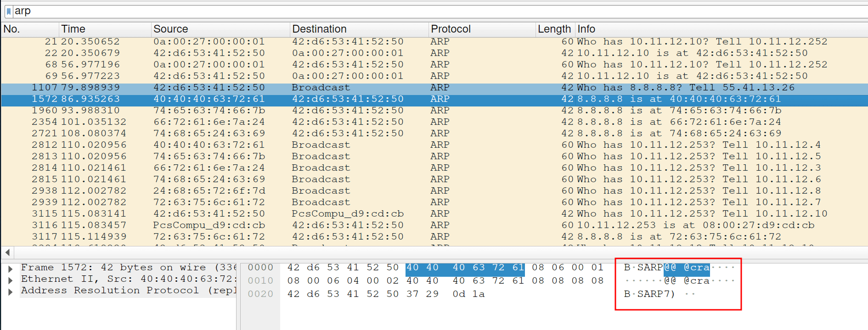Click hex offset 0010 row in bytes pane
This screenshot has height=330, width=868.
click(260, 280)
